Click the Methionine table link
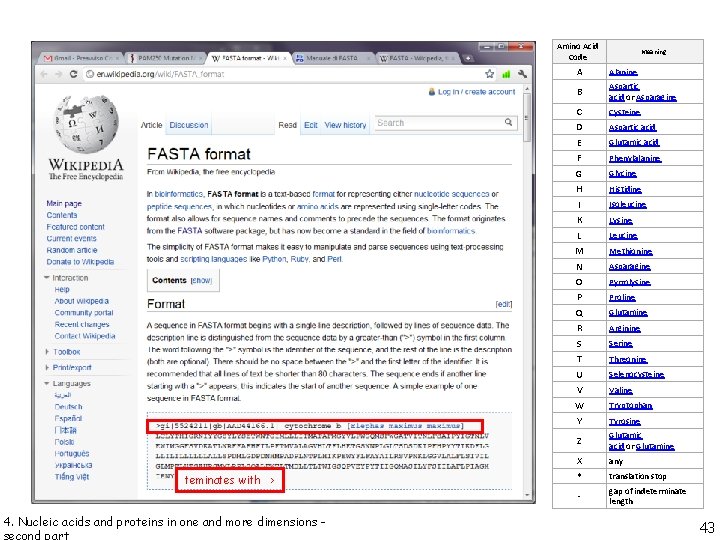 coord(630,251)
